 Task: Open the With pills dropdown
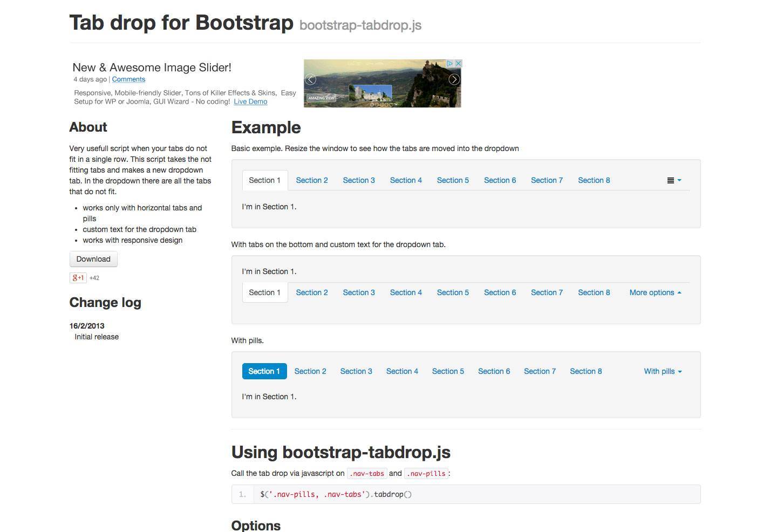tap(663, 371)
